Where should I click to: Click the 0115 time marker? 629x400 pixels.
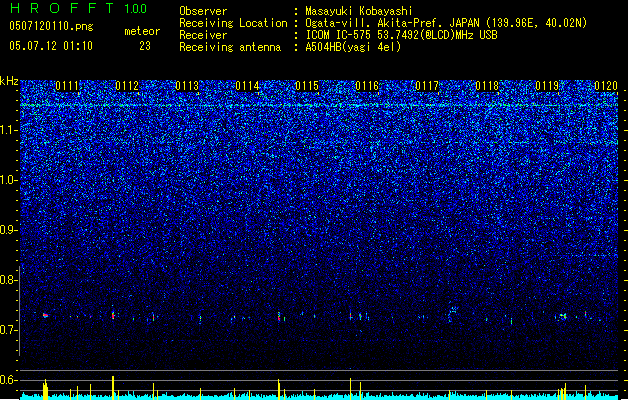click(x=307, y=86)
